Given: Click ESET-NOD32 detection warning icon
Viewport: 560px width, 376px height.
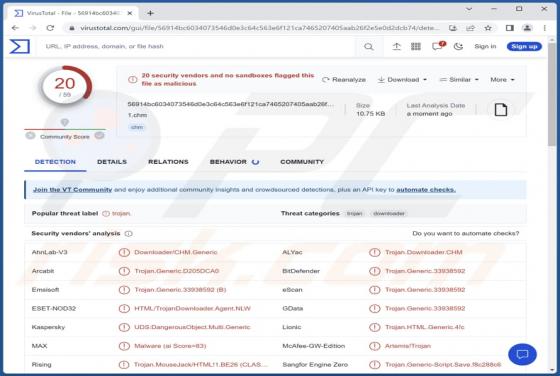Looking at the screenshot, I should coord(124,309).
